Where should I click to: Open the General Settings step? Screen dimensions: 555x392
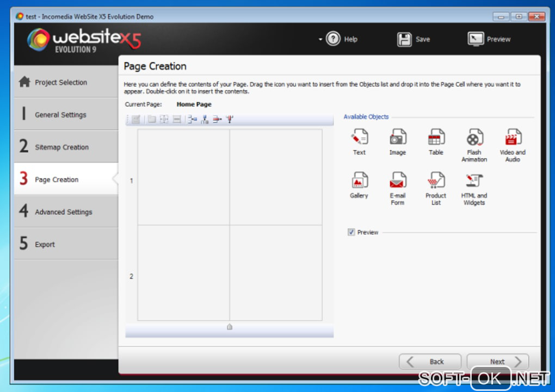coord(66,115)
